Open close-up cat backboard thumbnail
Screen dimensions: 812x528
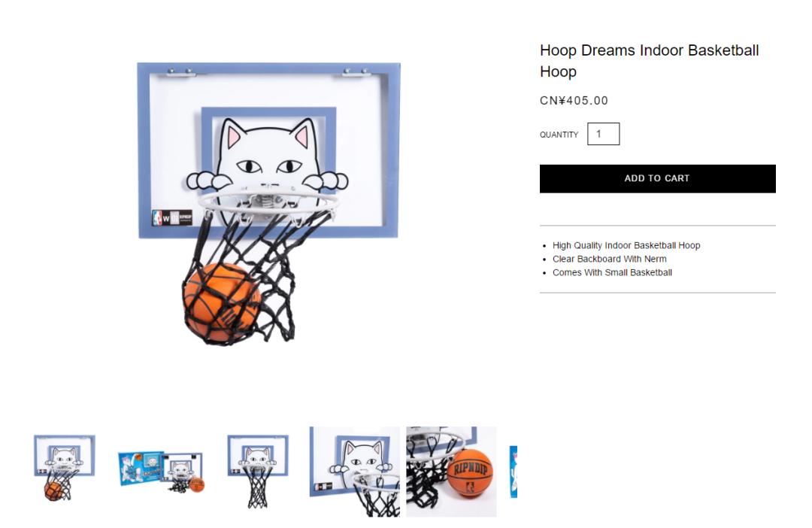point(355,472)
